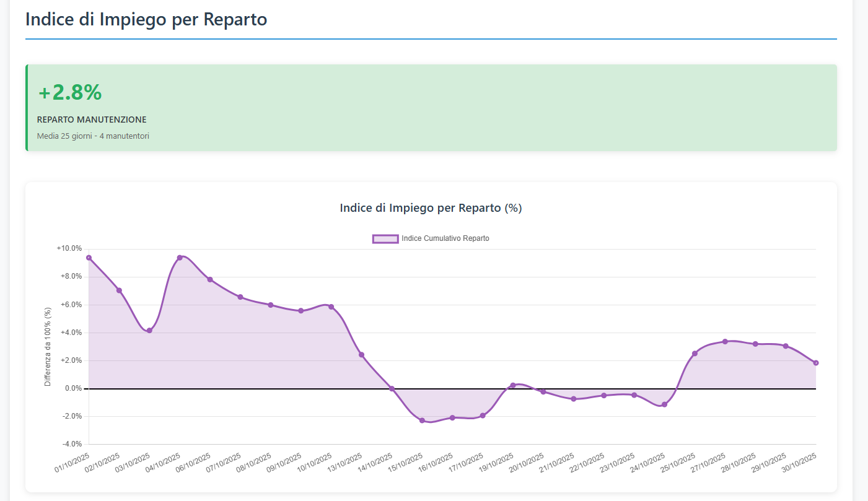Select the data point for 01/10/2025
This screenshot has height=501, width=868.
(89, 258)
